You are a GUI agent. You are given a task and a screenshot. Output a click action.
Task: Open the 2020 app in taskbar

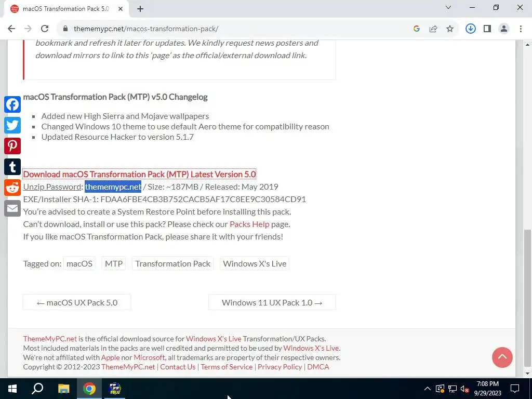point(115,389)
